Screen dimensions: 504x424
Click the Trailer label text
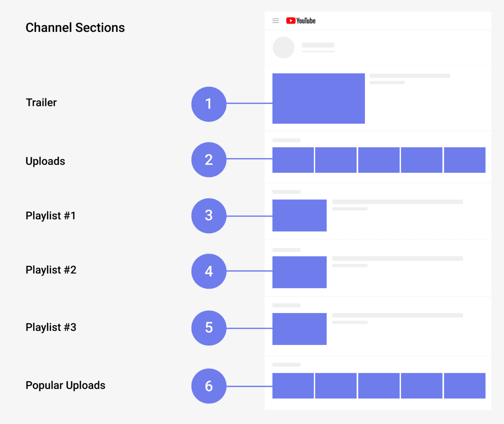click(41, 103)
